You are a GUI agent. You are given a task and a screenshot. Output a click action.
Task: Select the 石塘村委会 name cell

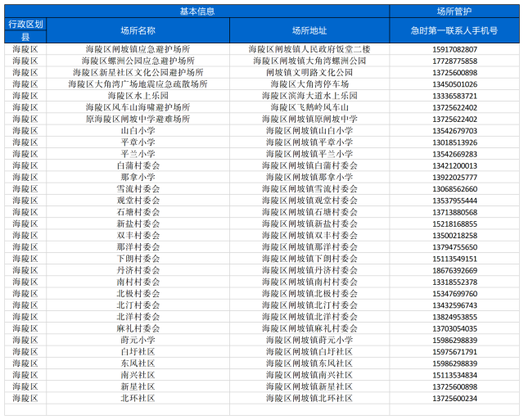(x=138, y=212)
